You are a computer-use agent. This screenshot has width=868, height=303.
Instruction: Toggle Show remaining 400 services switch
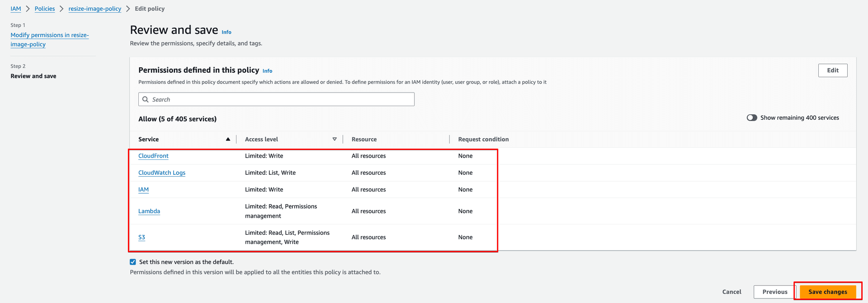point(751,118)
